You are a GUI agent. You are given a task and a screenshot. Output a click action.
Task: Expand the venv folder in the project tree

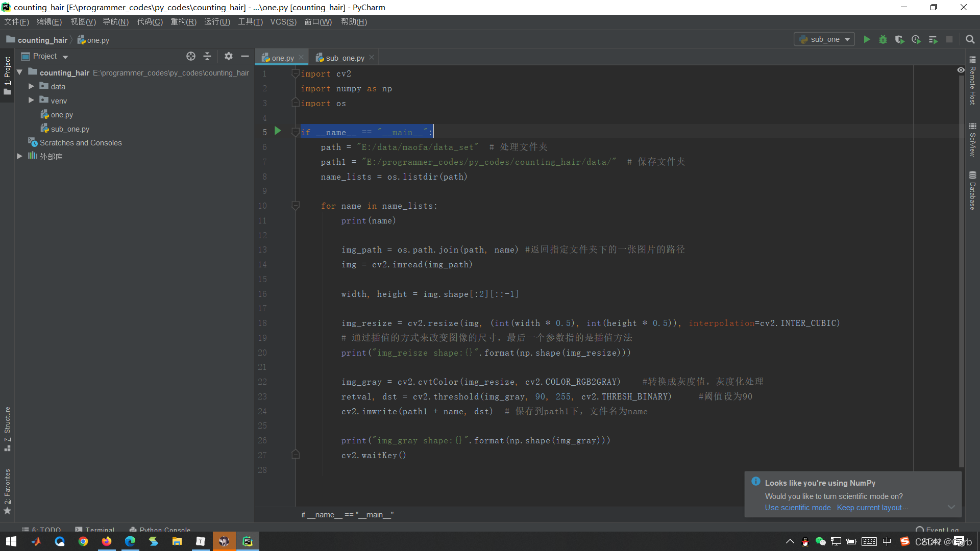click(31, 100)
